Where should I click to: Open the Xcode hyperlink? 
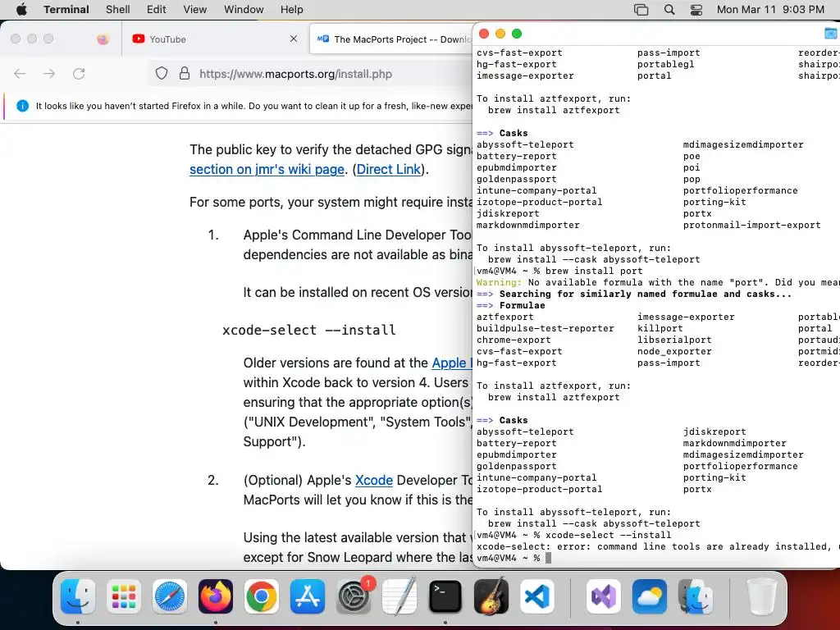(374, 480)
